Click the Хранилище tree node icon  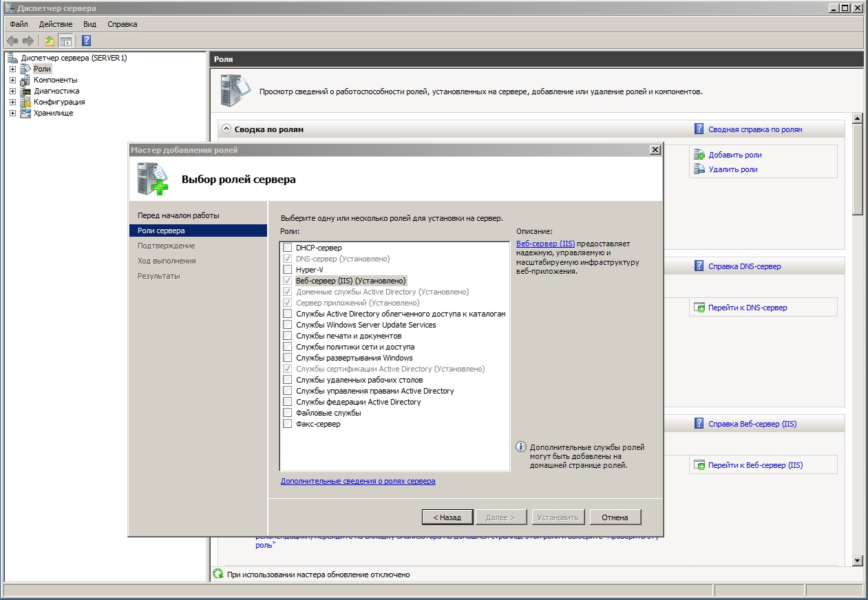click(x=25, y=113)
